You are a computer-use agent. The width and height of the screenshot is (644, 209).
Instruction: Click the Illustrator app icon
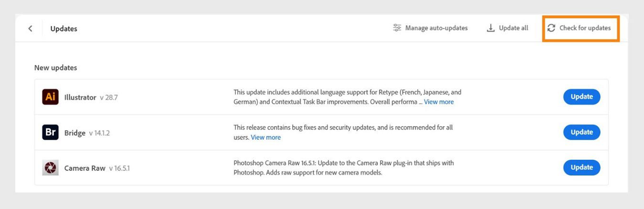pos(50,97)
